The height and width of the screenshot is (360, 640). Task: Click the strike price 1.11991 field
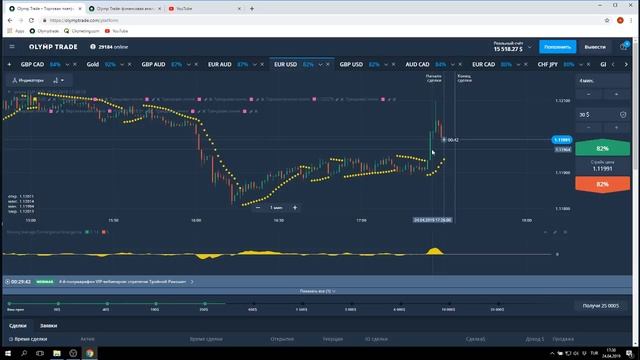click(602, 166)
